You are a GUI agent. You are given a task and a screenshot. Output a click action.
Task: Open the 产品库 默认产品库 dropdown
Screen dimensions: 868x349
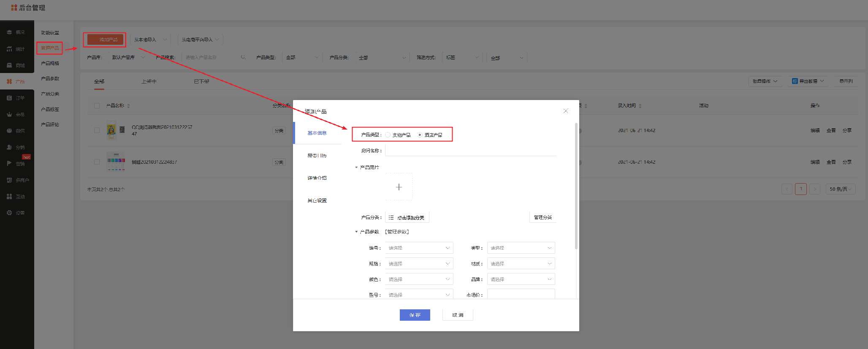(128, 57)
